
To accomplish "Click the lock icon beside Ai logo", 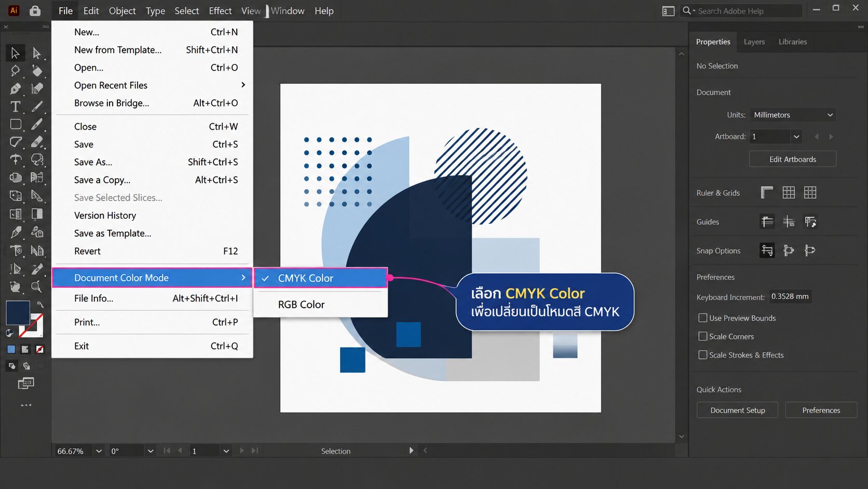I will pos(35,10).
